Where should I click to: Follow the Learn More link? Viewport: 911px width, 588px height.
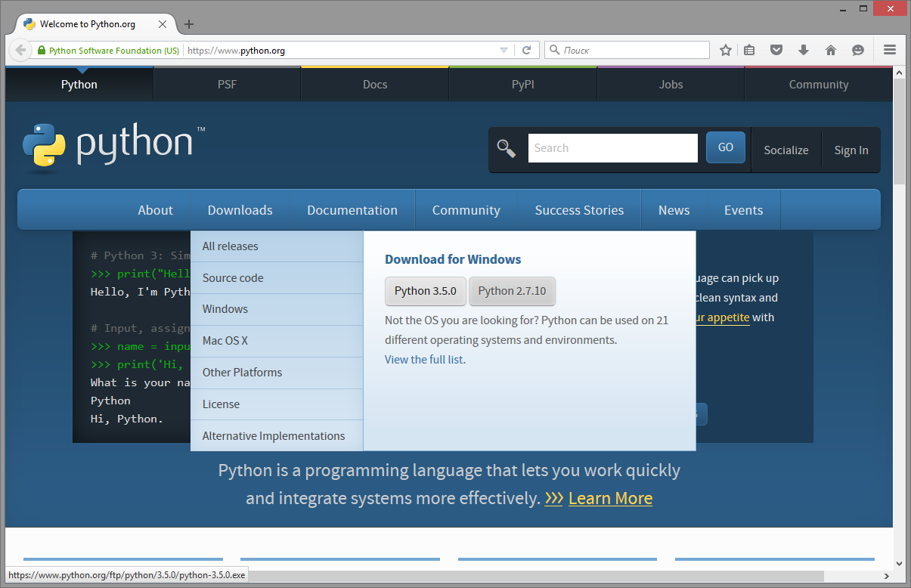click(610, 499)
